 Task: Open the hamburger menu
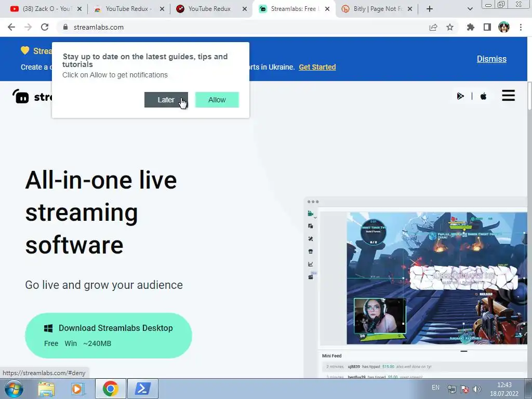click(508, 96)
